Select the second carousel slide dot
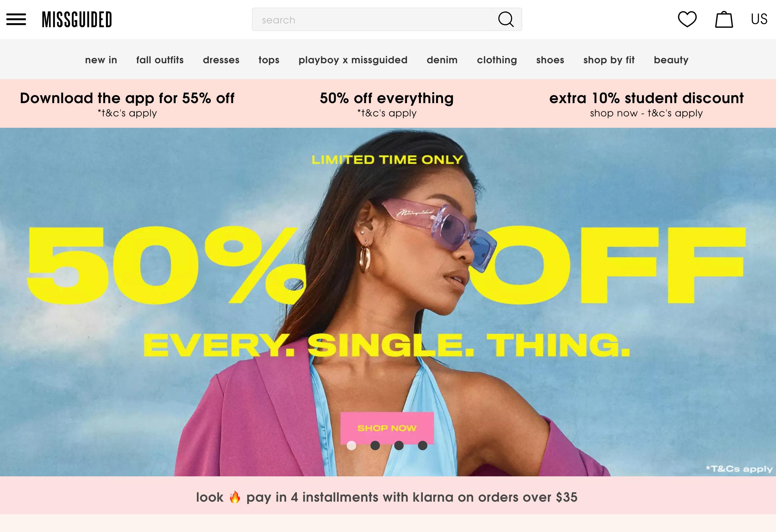 click(375, 446)
